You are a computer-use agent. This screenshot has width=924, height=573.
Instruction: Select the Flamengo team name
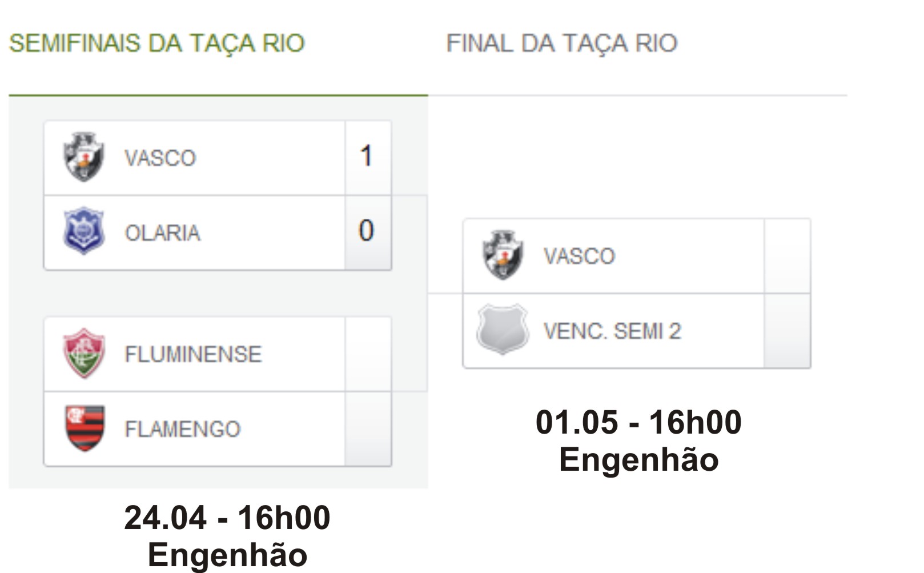pos(183,429)
